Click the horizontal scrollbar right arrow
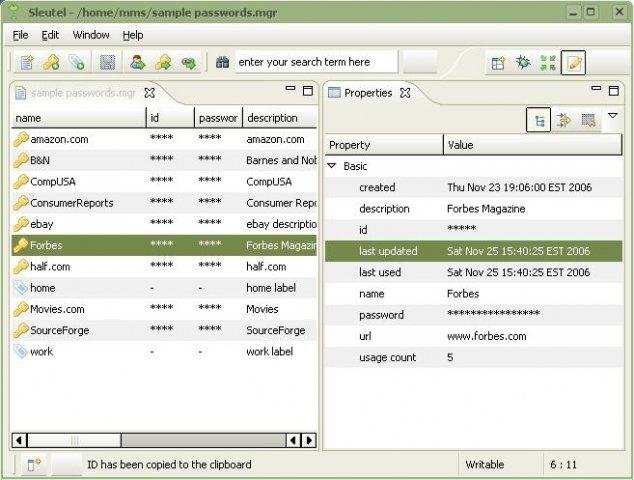Screen dimensions: 634x480 (309, 440)
